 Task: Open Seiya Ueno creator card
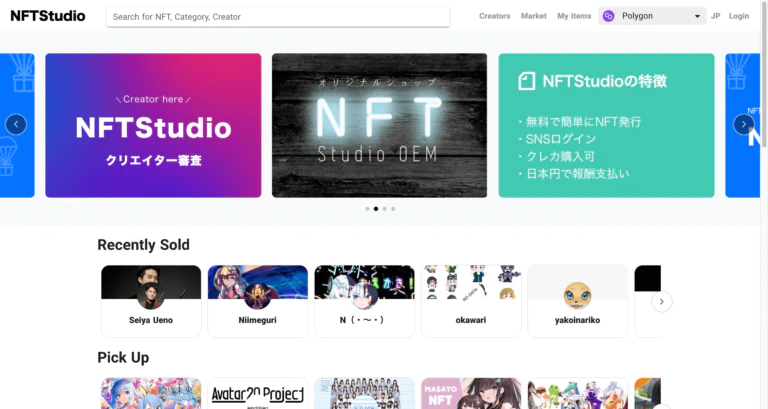(151, 301)
